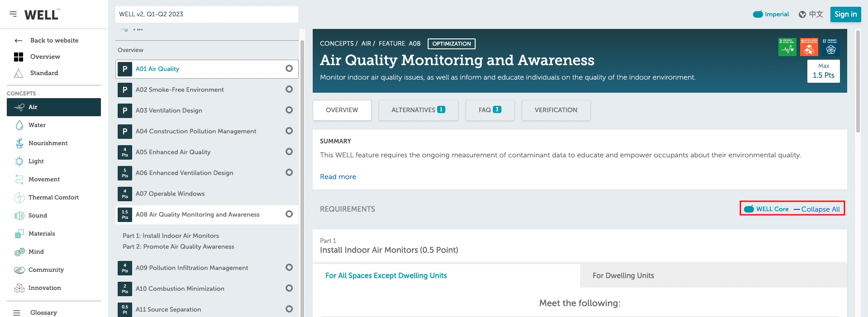Expand A10 Combustion Minimization
The height and width of the screenshot is (317, 868).
pyautogui.click(x=207, y=289)
